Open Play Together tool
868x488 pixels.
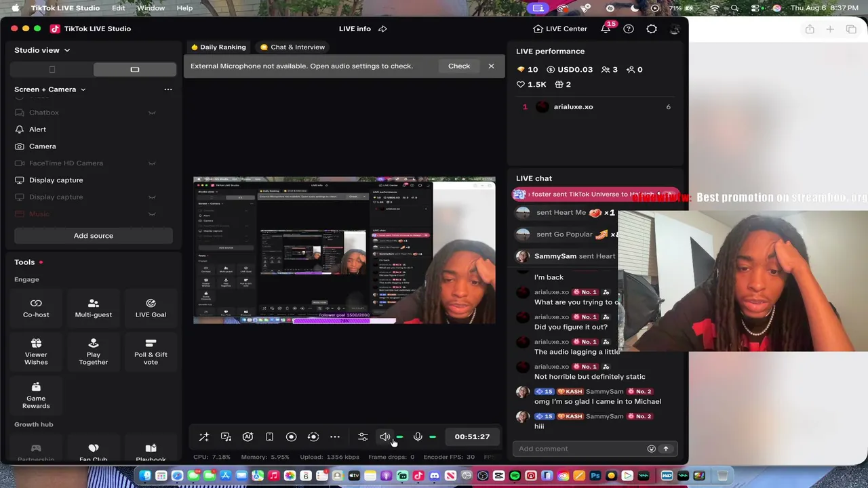click(94, 352)
